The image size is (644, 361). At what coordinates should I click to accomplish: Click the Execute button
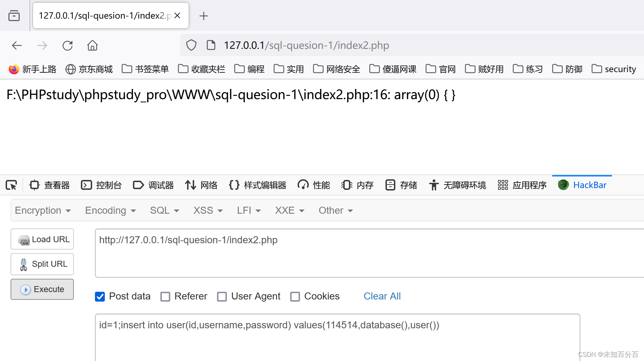pyautogui.click(x=42, y=289)
